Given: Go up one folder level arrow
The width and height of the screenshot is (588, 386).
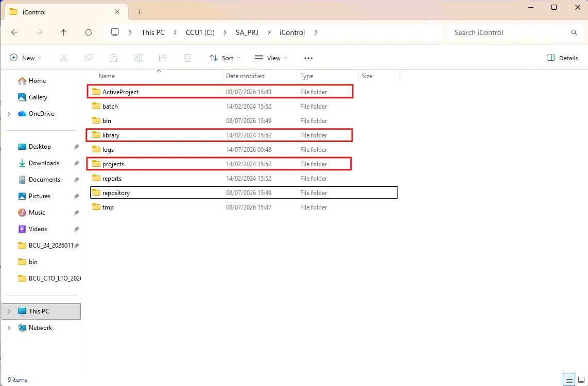Looking at the screenshot, I should [64, 32].
